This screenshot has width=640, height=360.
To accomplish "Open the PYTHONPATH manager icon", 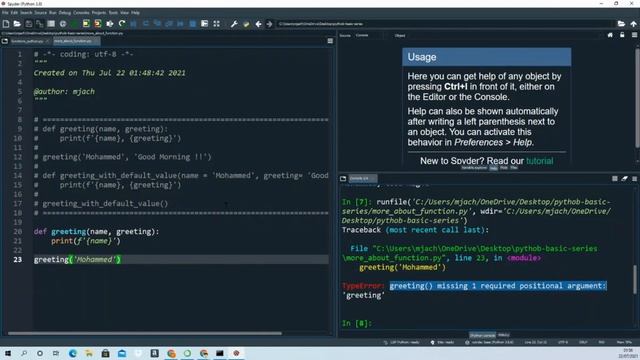I will (x=246, y=24).
